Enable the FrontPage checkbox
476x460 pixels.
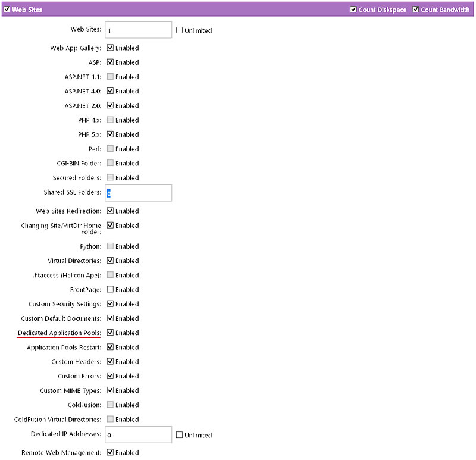click(110, 289)
